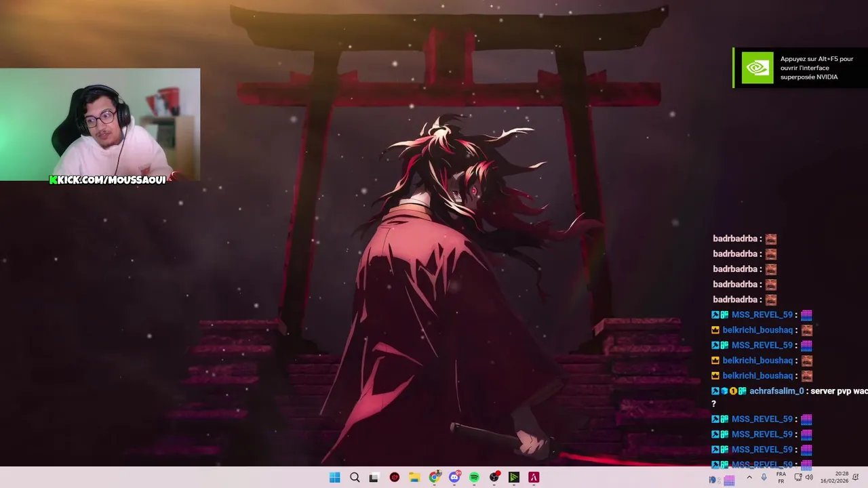Open taskbar Search magnifier
868x488 pixels.
[355, 478]
